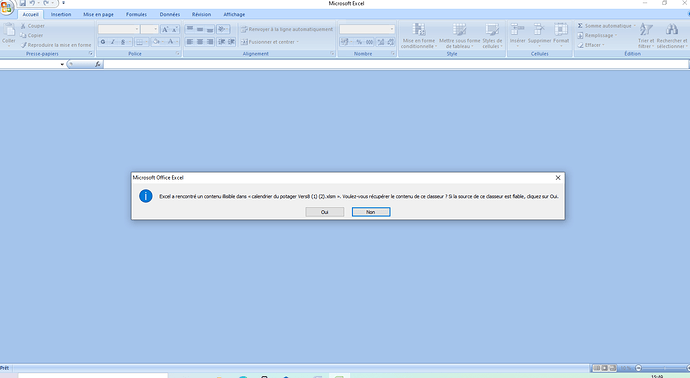690x378 pixels.
Task: Toggle italic I formatting button
Action: coord(113,42)
